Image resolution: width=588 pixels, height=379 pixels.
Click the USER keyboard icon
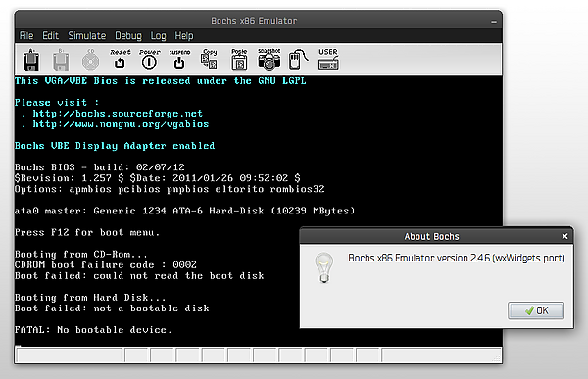pos(328,59)
